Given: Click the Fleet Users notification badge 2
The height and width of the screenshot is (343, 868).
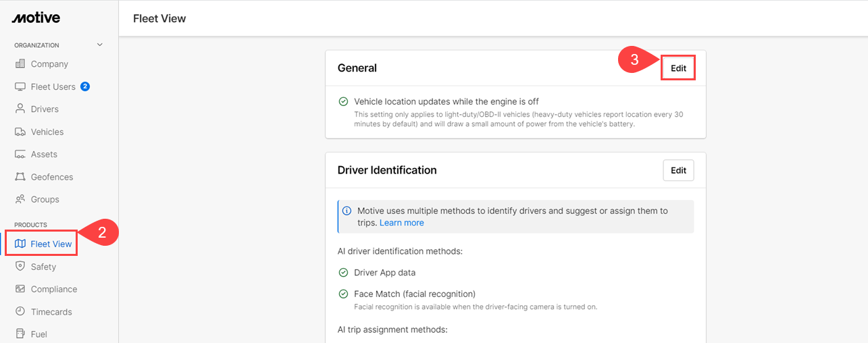Looking at the screenshot, I should [85, 86].
